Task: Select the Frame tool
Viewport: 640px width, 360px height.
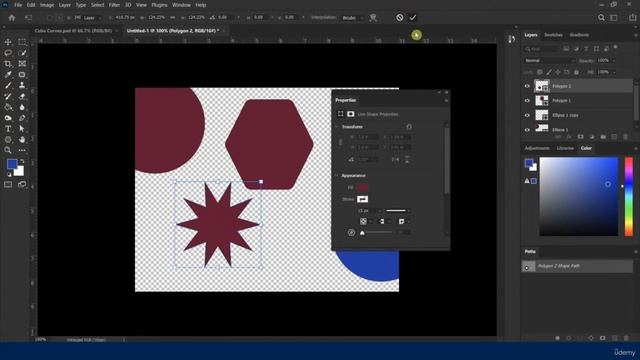Action: click(x=22, y=64)
